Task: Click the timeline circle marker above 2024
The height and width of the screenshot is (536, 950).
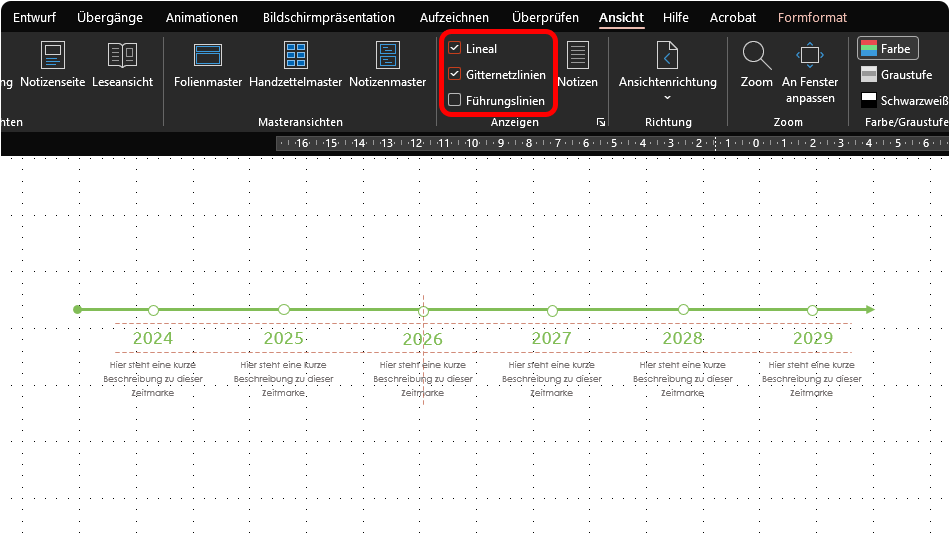Action: click(153, 310)
